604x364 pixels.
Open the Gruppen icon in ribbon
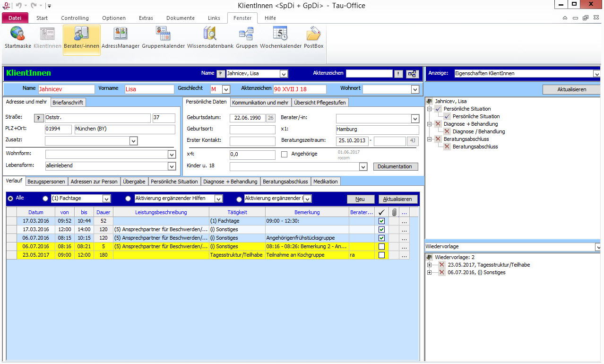(246, 38)
